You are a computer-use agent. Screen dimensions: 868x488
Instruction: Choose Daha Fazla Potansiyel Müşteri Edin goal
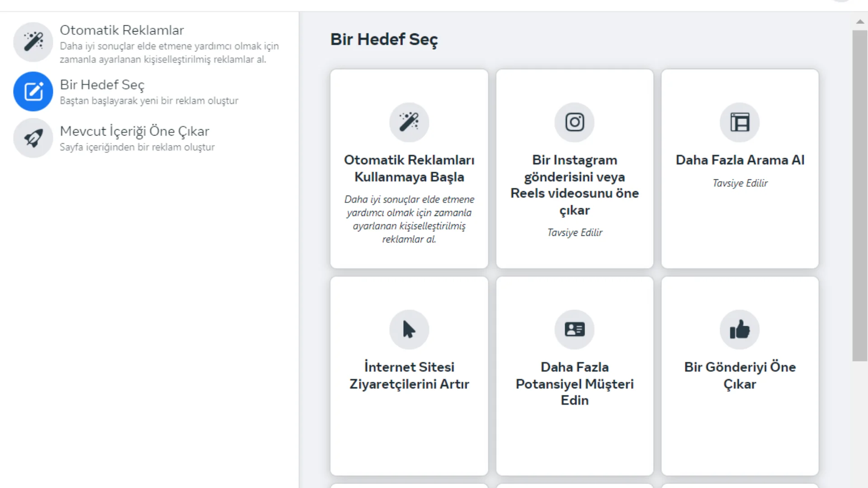575,383
